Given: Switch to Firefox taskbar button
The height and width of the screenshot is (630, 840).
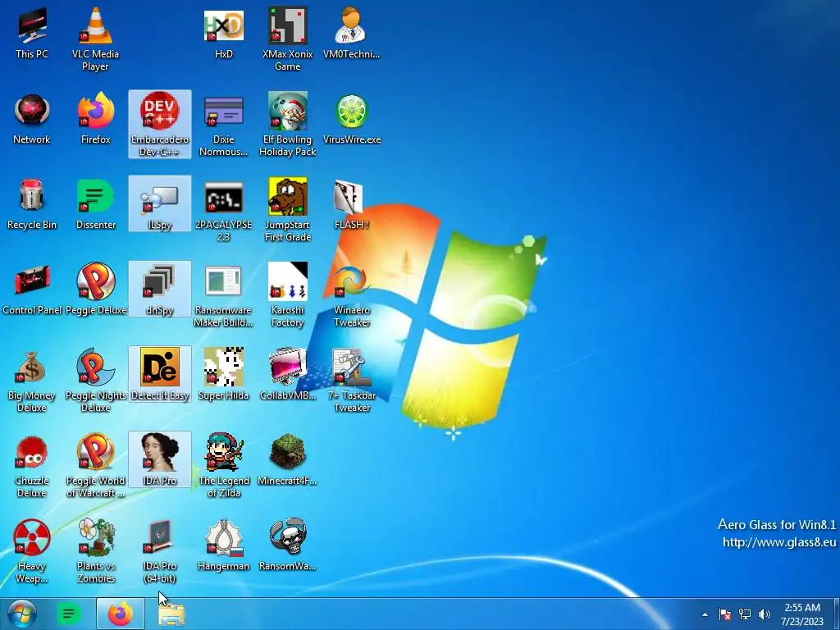Looking at the screenshot, I should pyautogui.click(x=121, y=614).
